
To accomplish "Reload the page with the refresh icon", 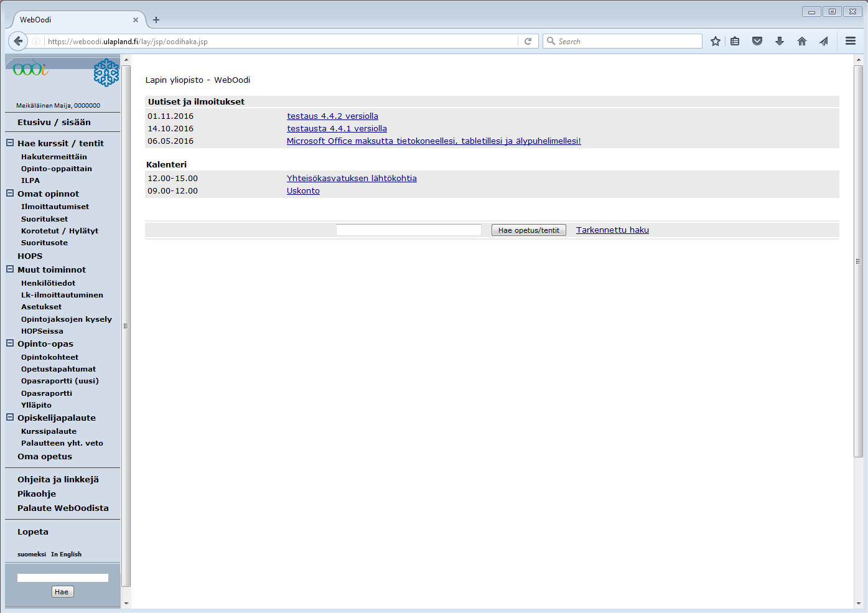I will point(528,41).
